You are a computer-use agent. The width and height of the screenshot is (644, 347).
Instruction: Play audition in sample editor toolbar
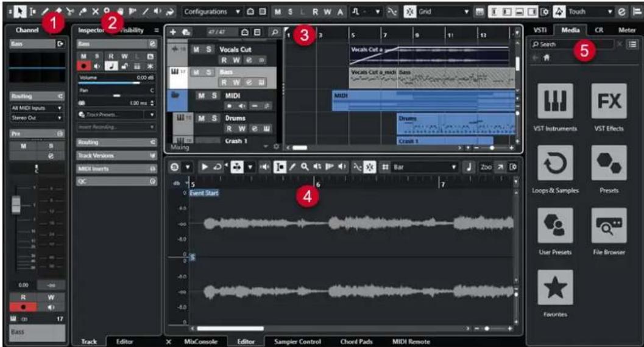(x=204, y=167)
